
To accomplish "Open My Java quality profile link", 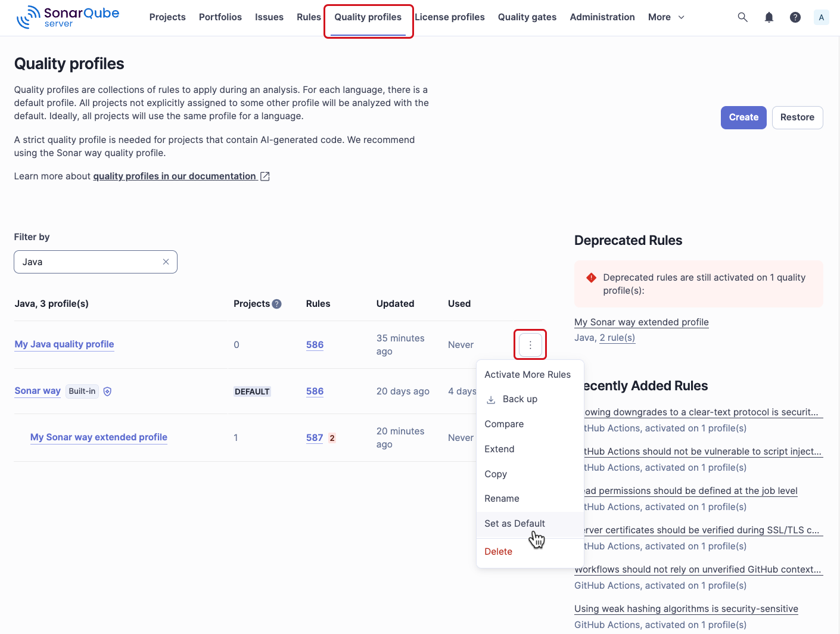I will (x=64, y=344).
